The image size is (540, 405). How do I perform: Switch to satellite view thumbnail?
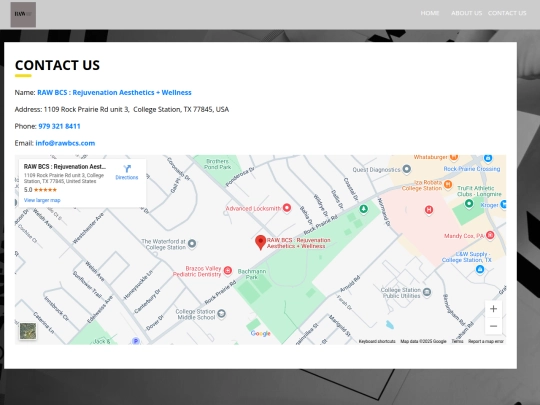28,331
